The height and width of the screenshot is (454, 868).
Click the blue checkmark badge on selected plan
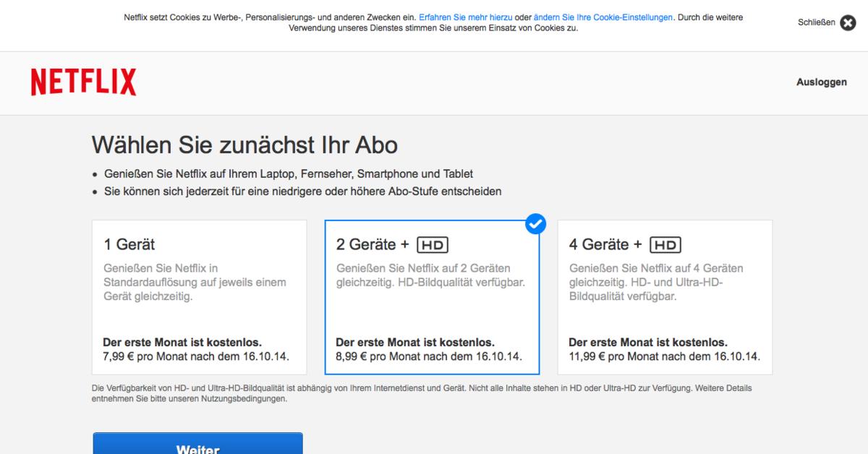coord(535,224)
